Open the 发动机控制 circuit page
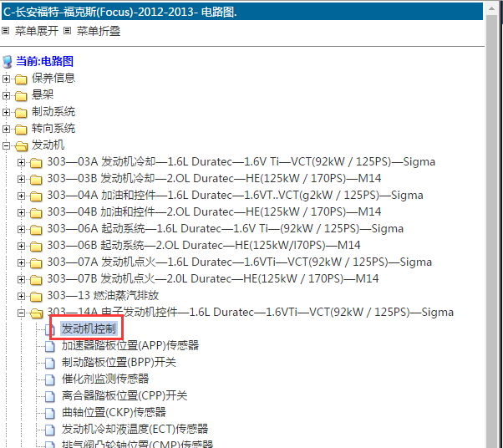Image resolution: width=503 pixels, height=448 pixels. click(x=89, y=328)
